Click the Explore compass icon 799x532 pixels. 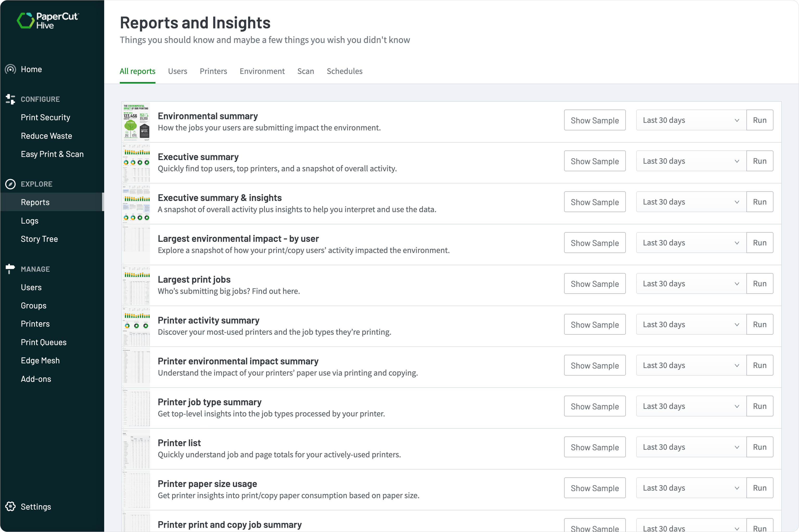pyautogui.click(x=10, y=184)
